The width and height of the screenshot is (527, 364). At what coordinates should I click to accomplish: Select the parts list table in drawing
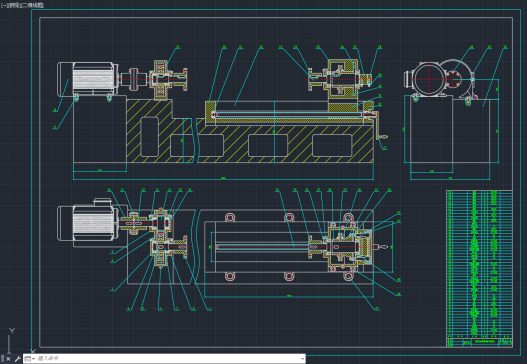(479, 269)
